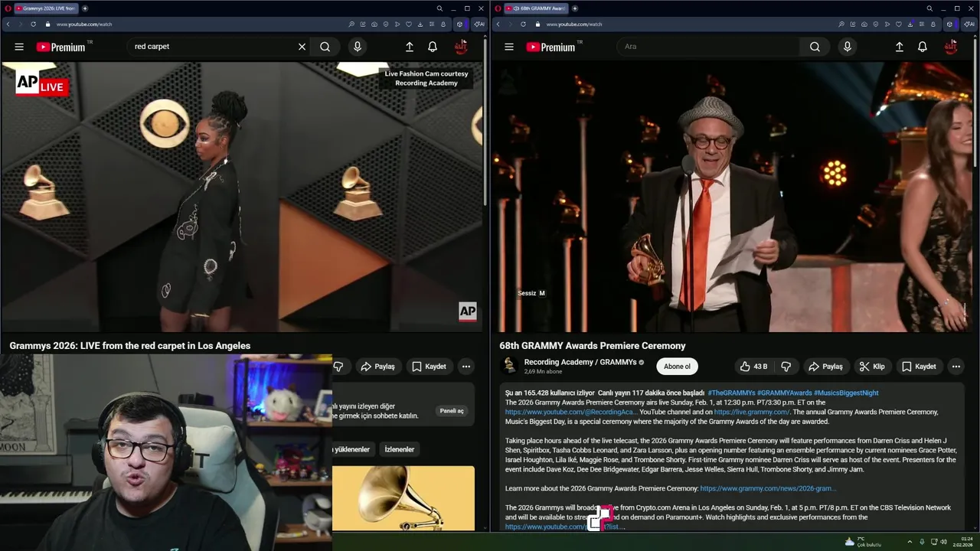
Task: Open Opera main menu in left window
Action: (8, 8)
